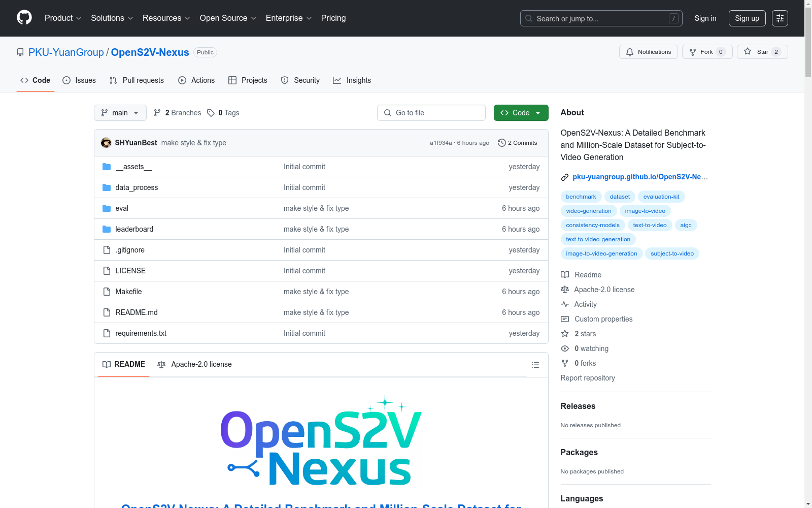The height and width of the screenshot is (508, 812).
Task: Open the pku-yuangroup.github.io project link
Action: click(640, 177)
